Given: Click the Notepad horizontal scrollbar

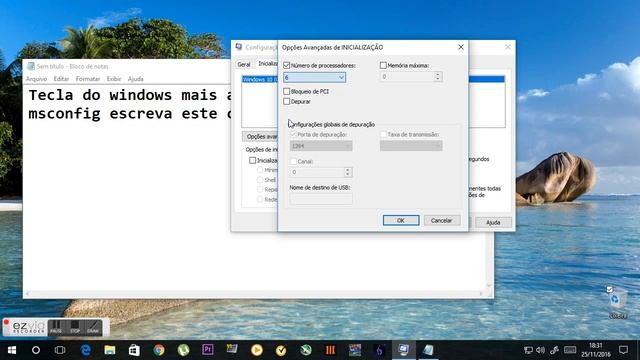Looking at the screenshot, I should coord(255,293).
